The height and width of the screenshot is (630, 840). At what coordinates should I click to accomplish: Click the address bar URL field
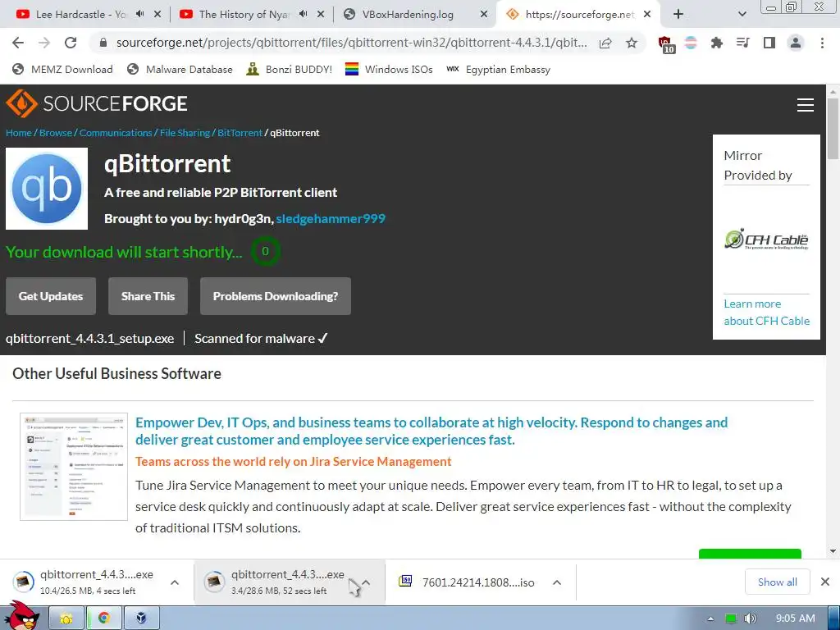(x=351, y=43)
